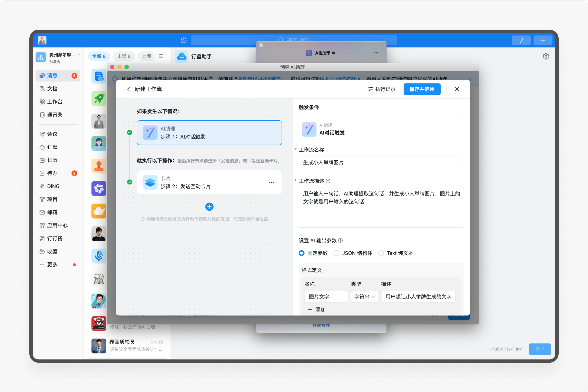Viewport: 588px width, 392px height.
Task: Click the 工作流描述 text area
Action: [x=381, y=208]
